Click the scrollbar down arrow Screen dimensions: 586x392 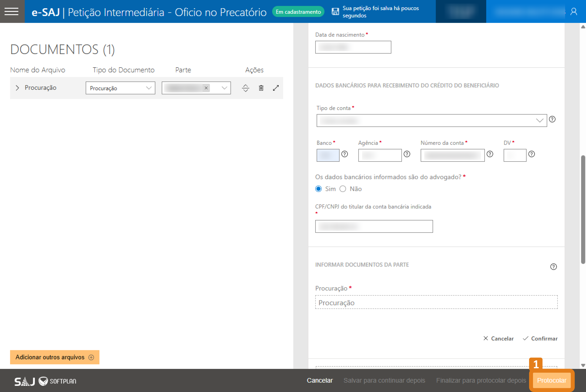[583, 366]
